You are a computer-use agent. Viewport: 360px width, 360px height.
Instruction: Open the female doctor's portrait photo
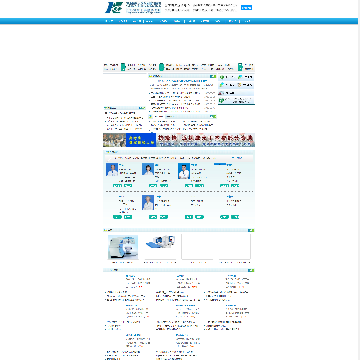pos(148,170)
